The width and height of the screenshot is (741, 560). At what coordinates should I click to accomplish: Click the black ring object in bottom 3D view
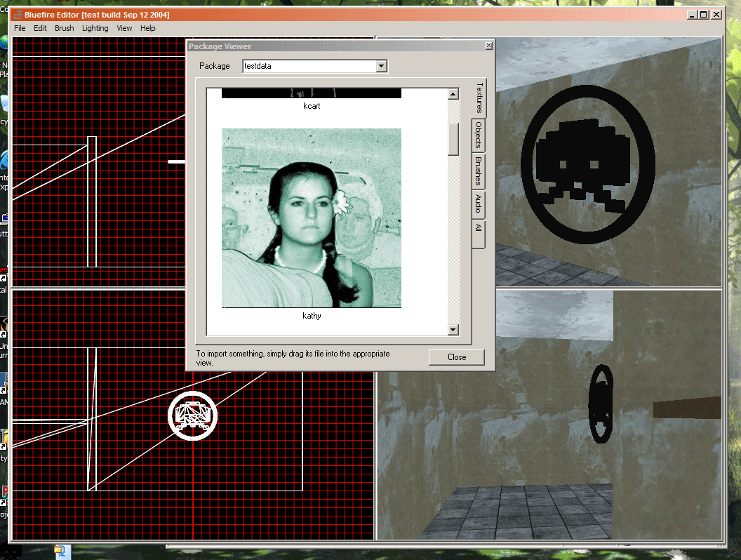(601, 404)
